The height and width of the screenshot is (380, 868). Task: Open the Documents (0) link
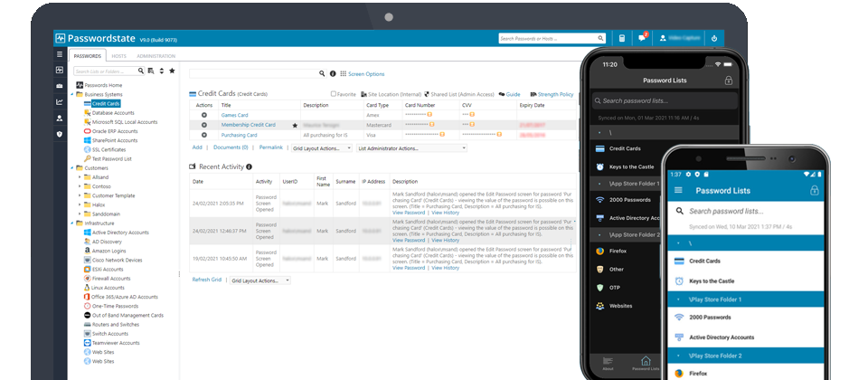click(x=231, y=147)
